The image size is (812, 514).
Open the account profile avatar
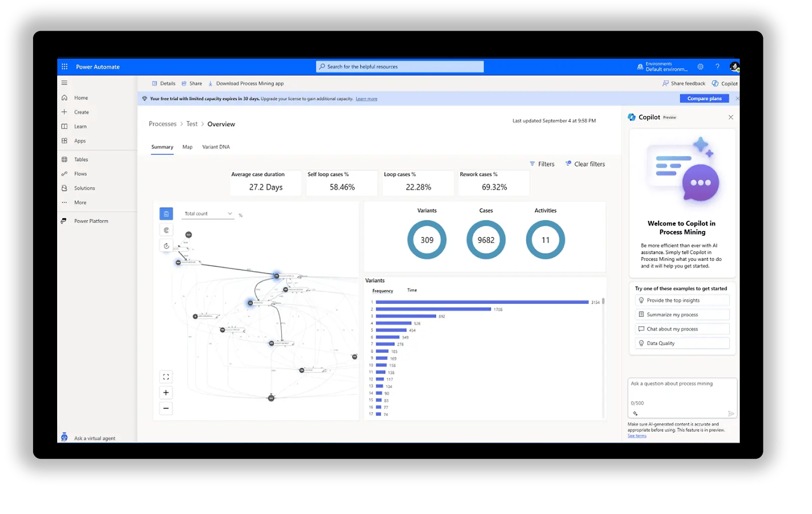pyautogui.click(x=734, y=66)
